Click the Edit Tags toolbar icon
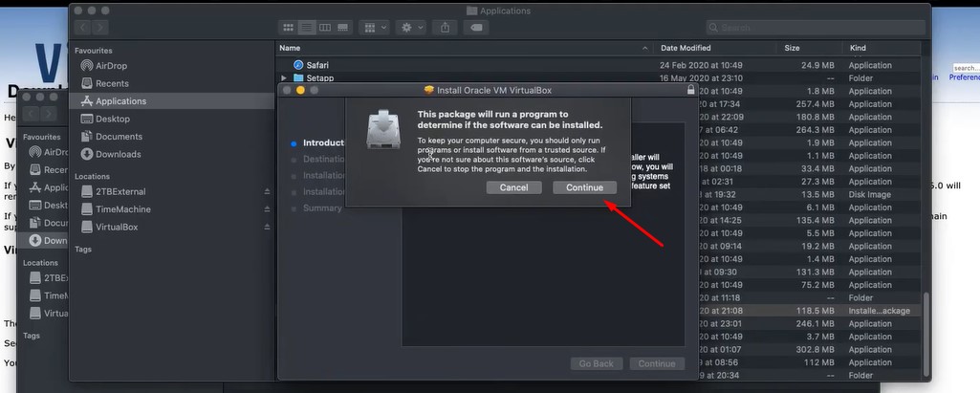 (x=475, y=28)
